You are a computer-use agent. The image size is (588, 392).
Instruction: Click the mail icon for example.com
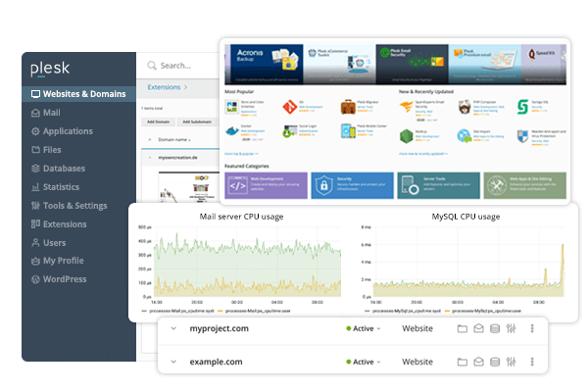tap(478, 362)
